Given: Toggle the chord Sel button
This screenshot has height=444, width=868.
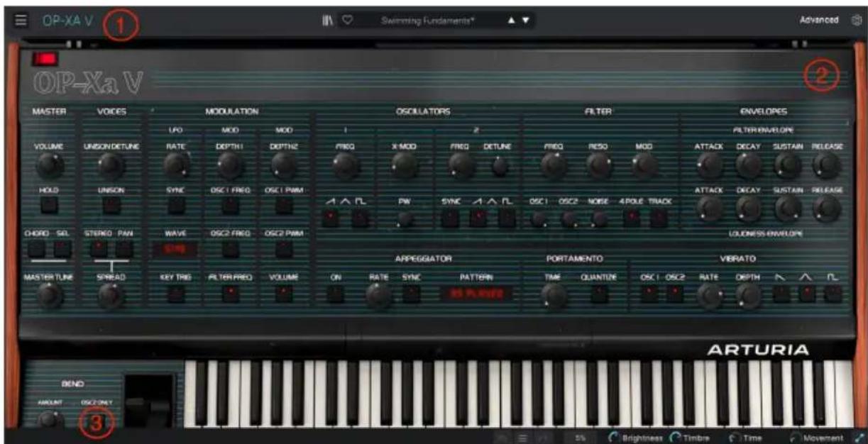Looking at the screenshot, I should click(62, 248).
